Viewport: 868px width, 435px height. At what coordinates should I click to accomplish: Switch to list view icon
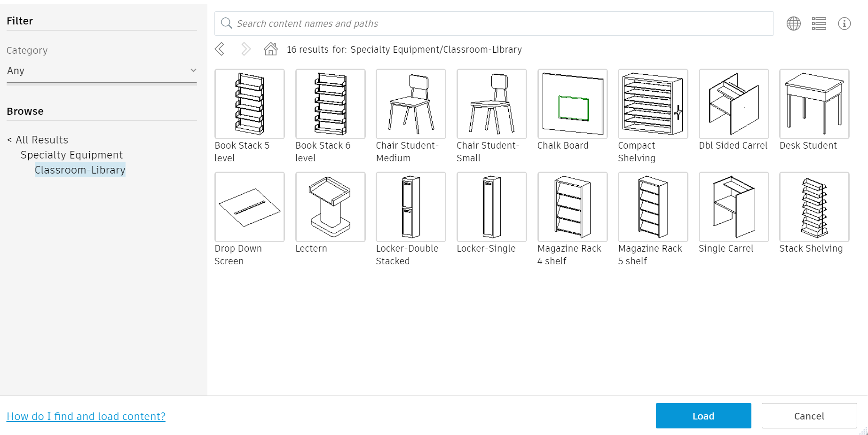pyautogui.click(x=819, y=24)
